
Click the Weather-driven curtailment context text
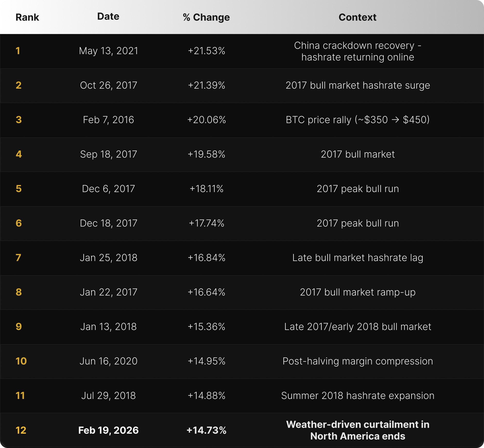[x=357, y=430]
